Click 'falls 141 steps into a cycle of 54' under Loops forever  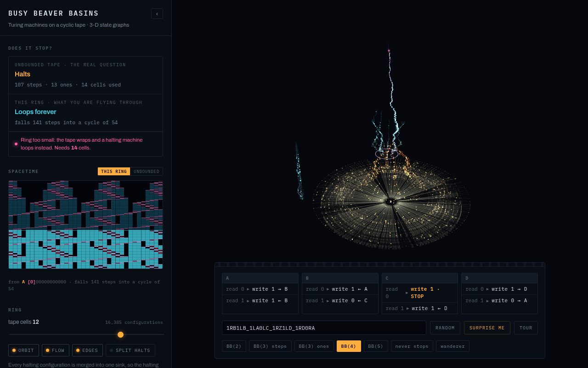click(x=66, y=123)
